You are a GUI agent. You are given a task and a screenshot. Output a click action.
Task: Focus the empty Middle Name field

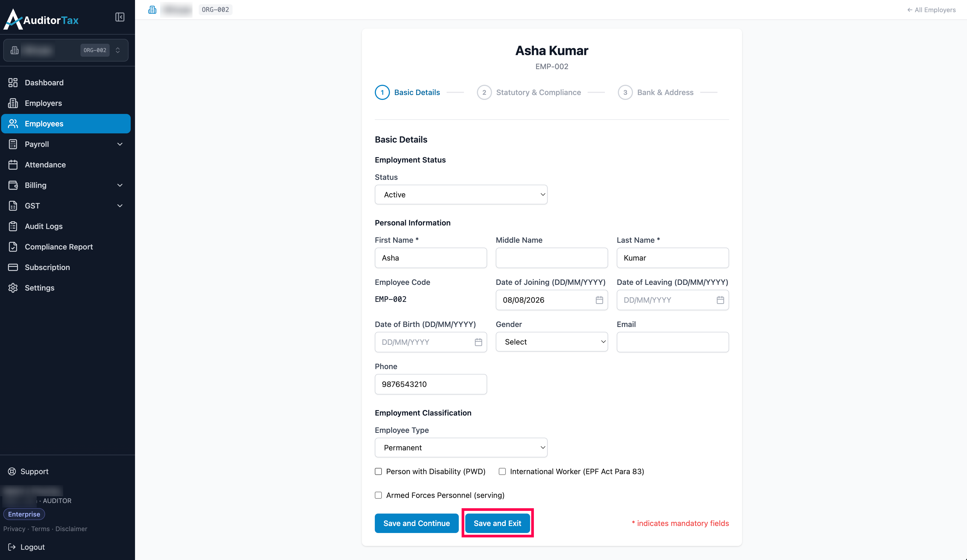pos(551,258)
